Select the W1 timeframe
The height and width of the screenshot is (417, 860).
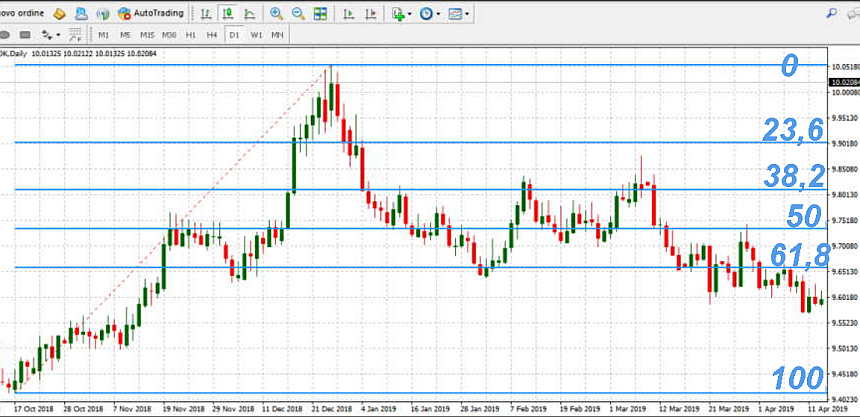256,34
